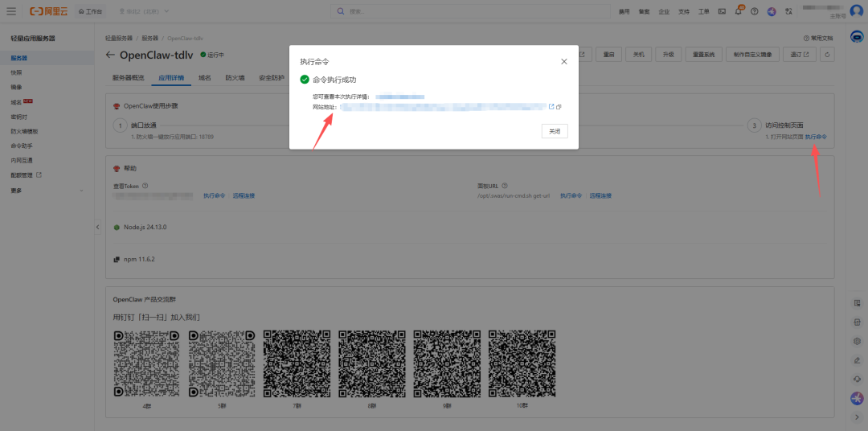Switch to the 防火墙 tab

235,78
